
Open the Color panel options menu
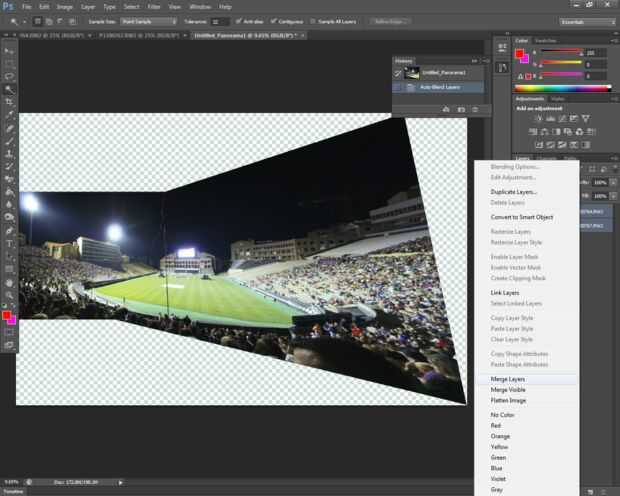[x=614, y=40]
